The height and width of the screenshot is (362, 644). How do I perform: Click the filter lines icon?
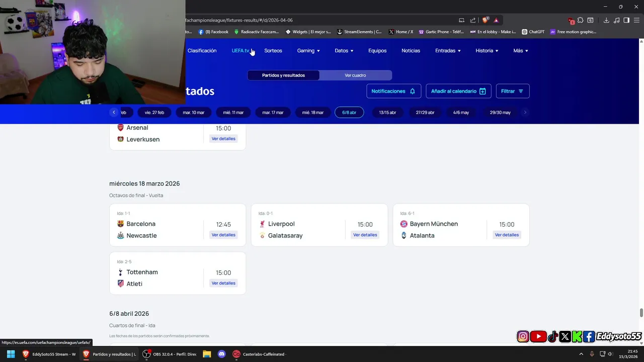click(x=521, y=91)
